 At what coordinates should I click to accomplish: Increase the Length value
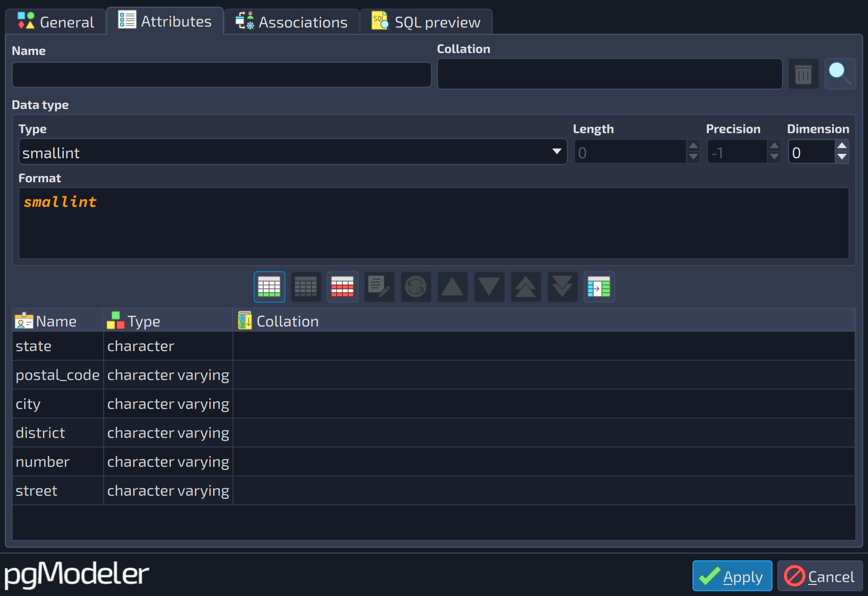pos(693,146)
